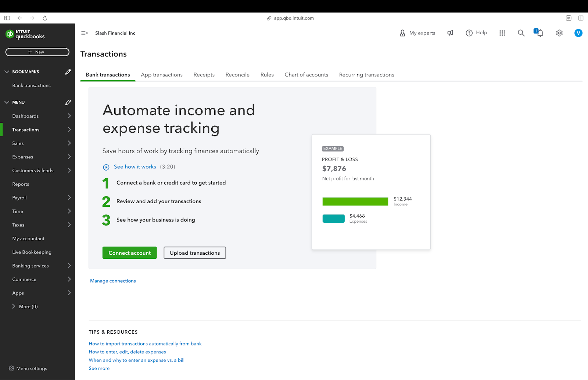Viewport: 588px width, 380px height.
Task: Collapse the MENU section chevron
Action: point(7,102)
